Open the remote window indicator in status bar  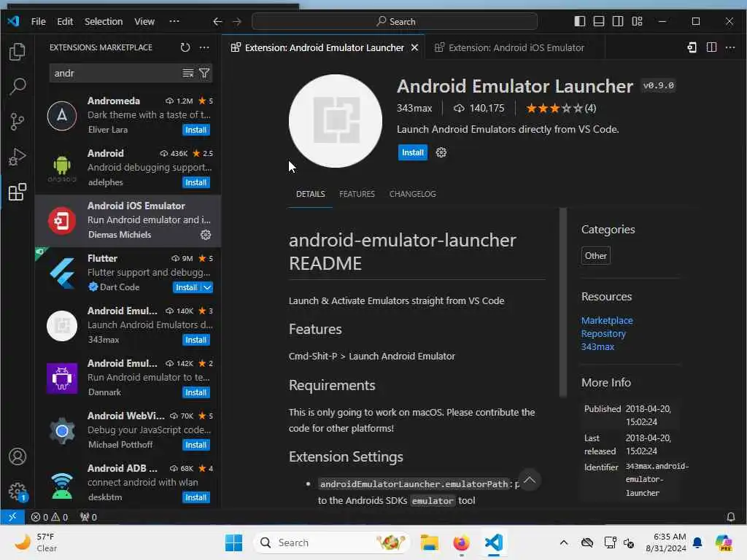coord(12,517)
